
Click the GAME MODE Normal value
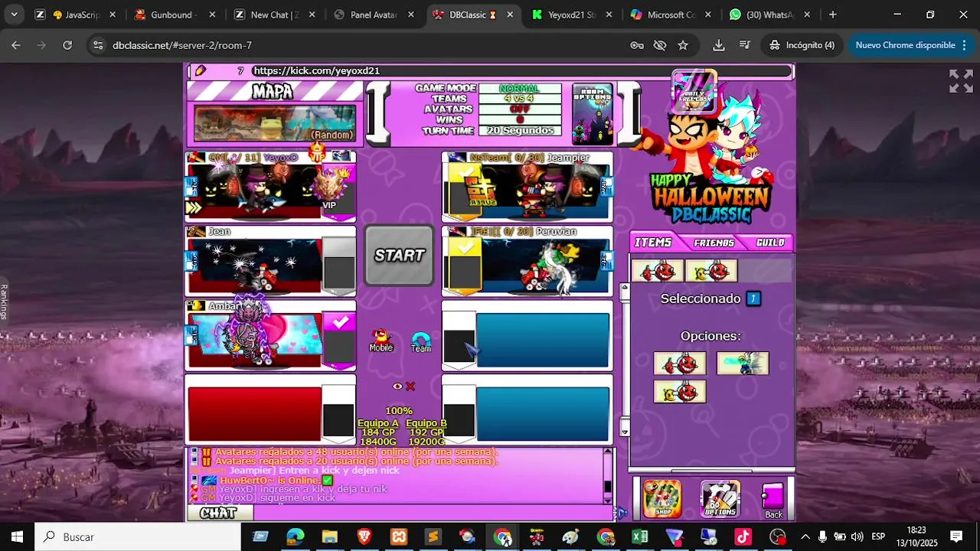tap(520, 89)
